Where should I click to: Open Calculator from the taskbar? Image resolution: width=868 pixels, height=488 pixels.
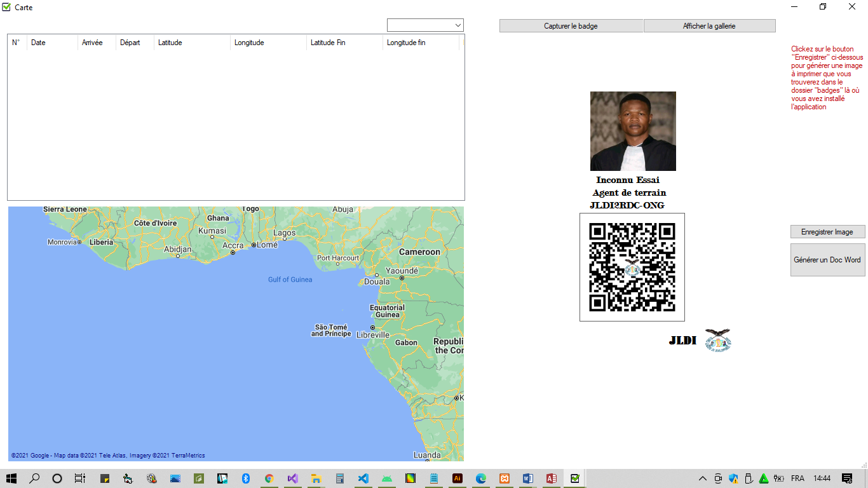[340, 478]
